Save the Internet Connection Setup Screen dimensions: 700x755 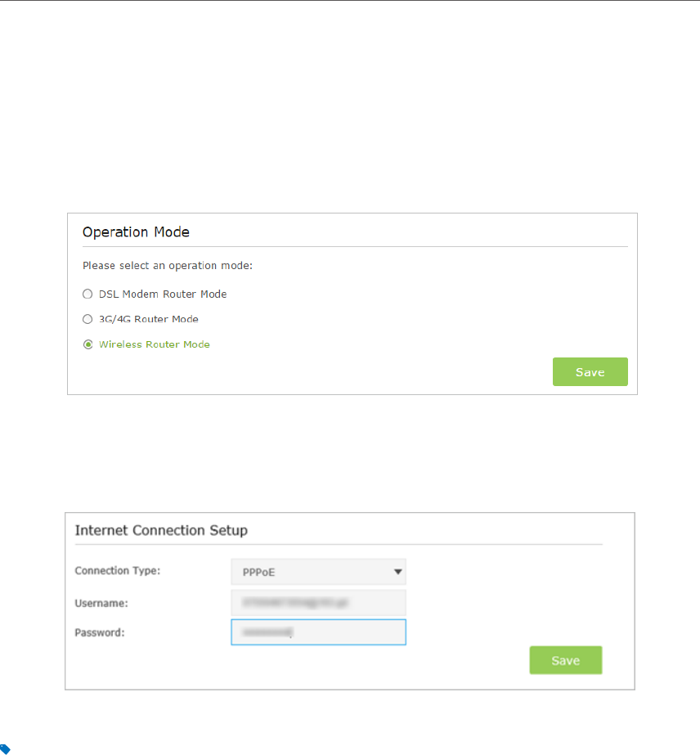(x=565, y=660)
